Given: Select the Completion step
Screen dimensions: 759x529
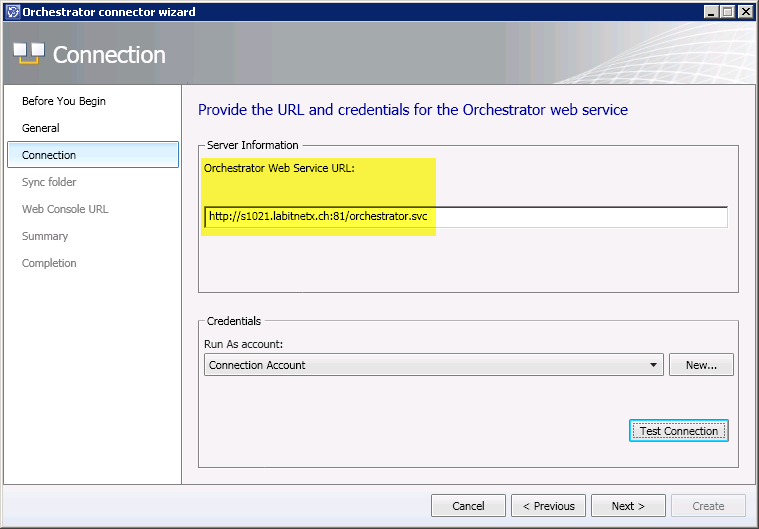Looking at the screenshot, I should pyautogui.click(x=49, y=263).
